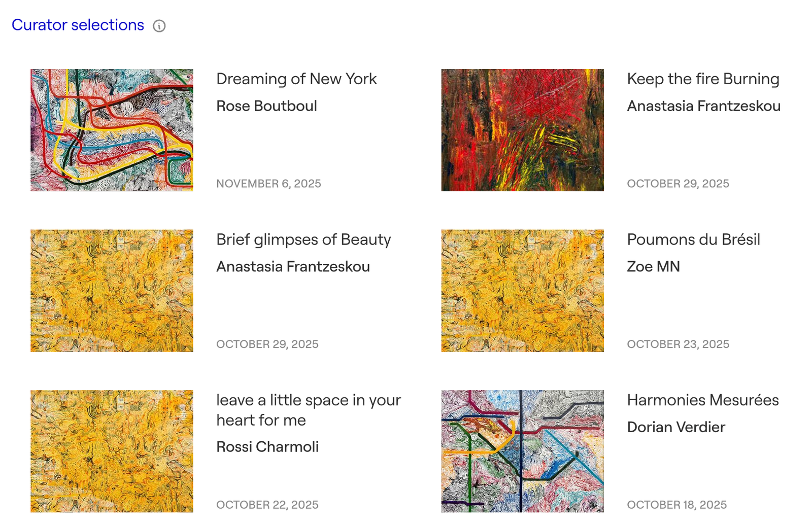This screenshot has height=525, width=812.
Task: Click Anastasia Frantzeskou under Brief glimpses of Beauty
Action: click(293, 267)
